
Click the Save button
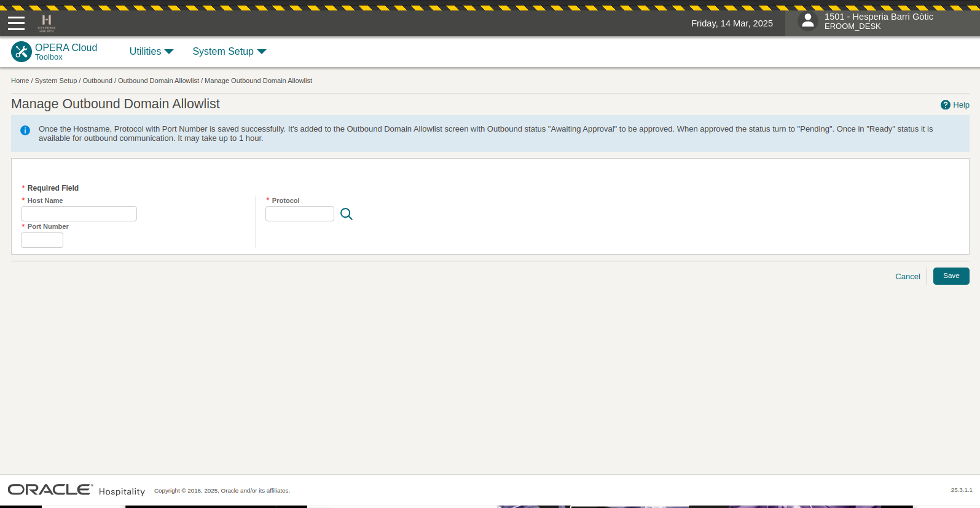pyautogui.click(x=951, y=276)
